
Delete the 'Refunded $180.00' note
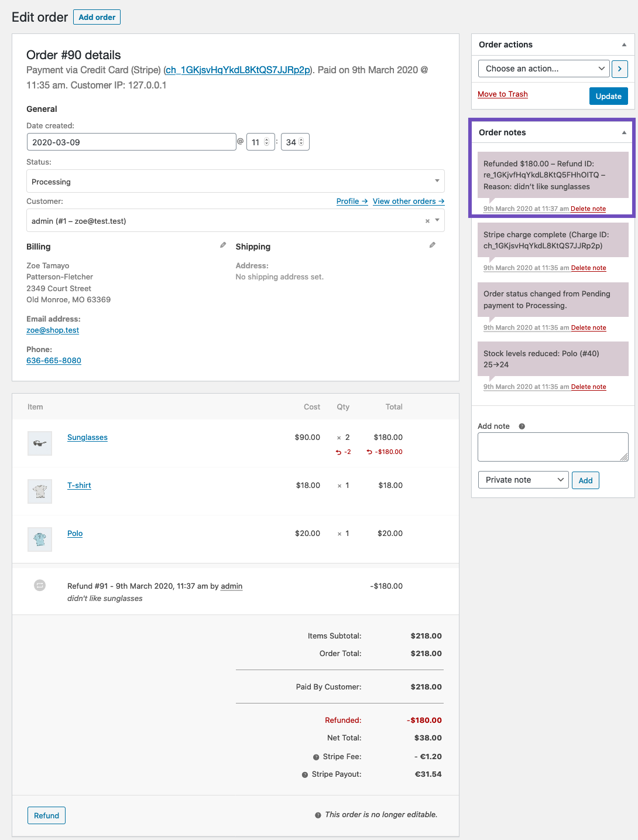coord(588,209)
